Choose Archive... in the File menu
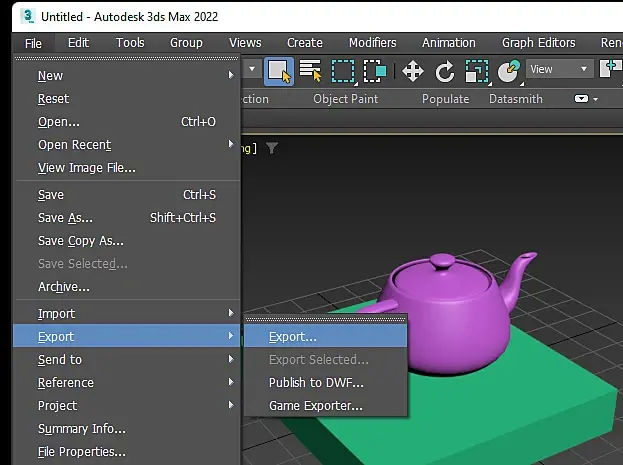This screenshot has height=465, width=623. pyautogui.click(x=127, y=287)
